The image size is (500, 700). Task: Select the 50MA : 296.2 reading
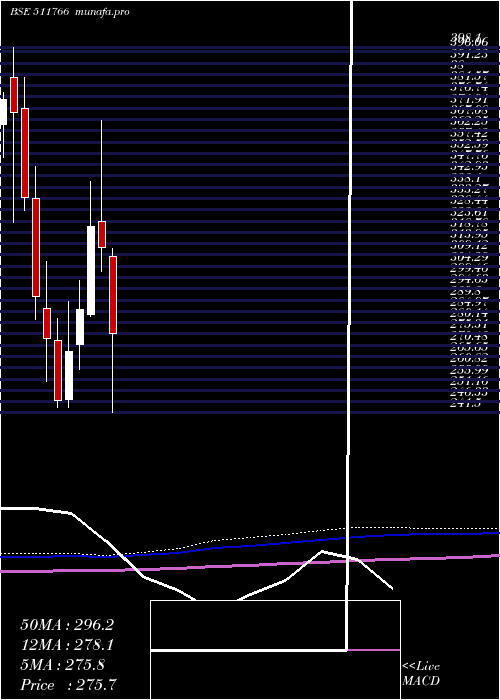pyautogui.click(x=67, y=625)
